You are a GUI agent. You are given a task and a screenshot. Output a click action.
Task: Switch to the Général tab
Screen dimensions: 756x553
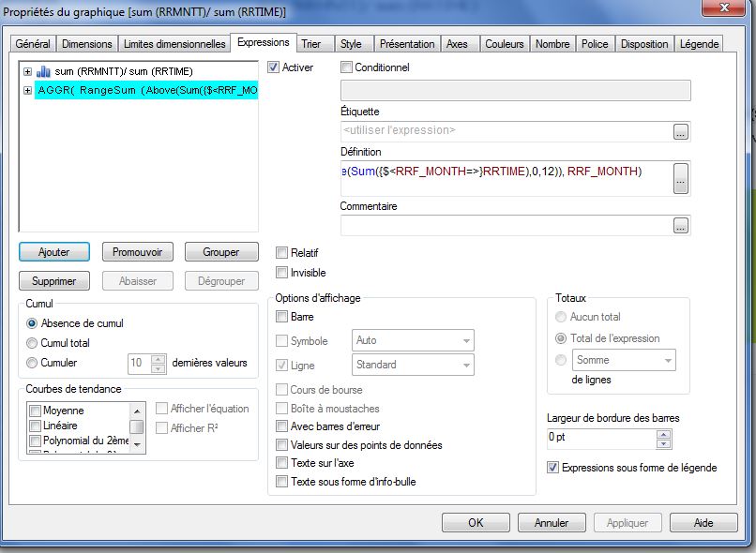point(33,44)
